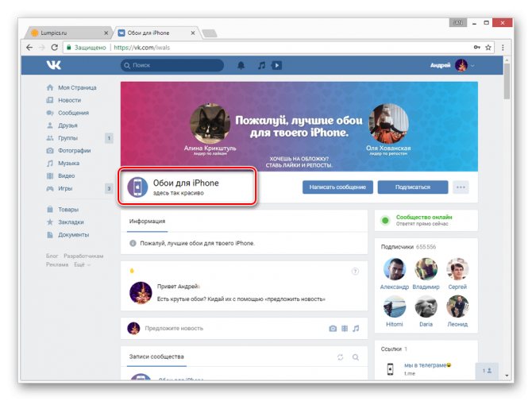Viewport: 532px width, 401px height.
Task: Click the key icon in address bar
Action: 477,47
